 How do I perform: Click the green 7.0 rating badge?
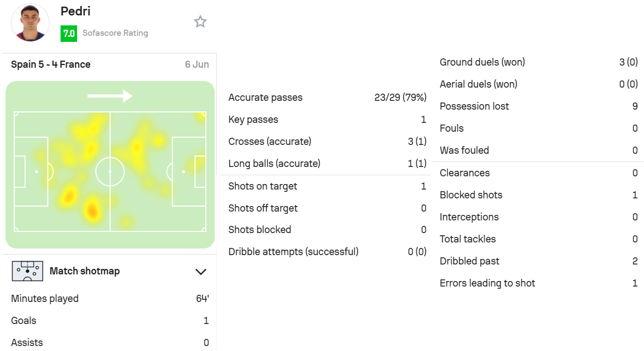[69, 33]
